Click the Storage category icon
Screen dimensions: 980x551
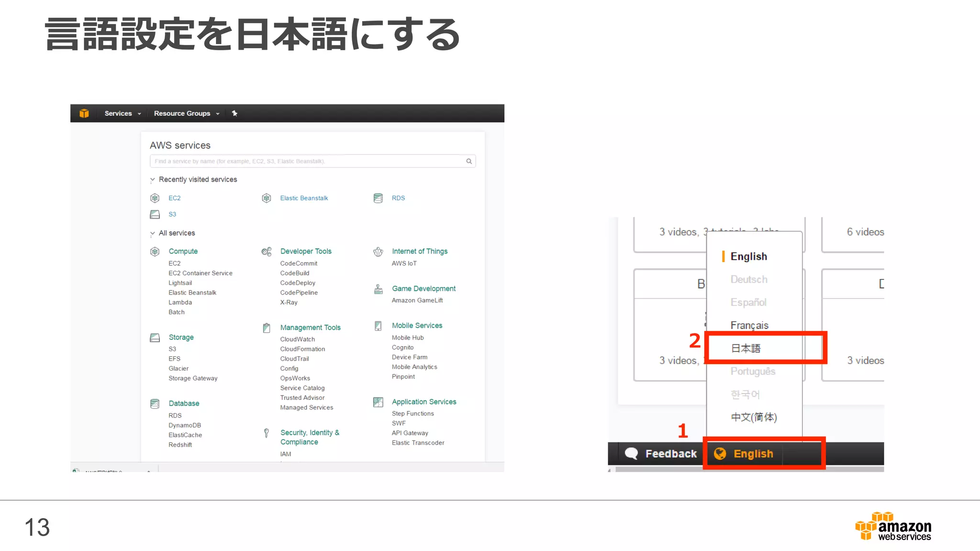point(155,338)
